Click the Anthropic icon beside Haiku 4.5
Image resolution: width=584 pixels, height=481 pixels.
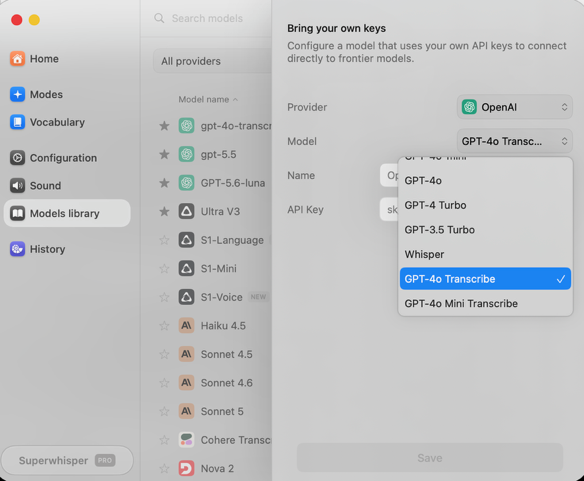click(186, 326)
